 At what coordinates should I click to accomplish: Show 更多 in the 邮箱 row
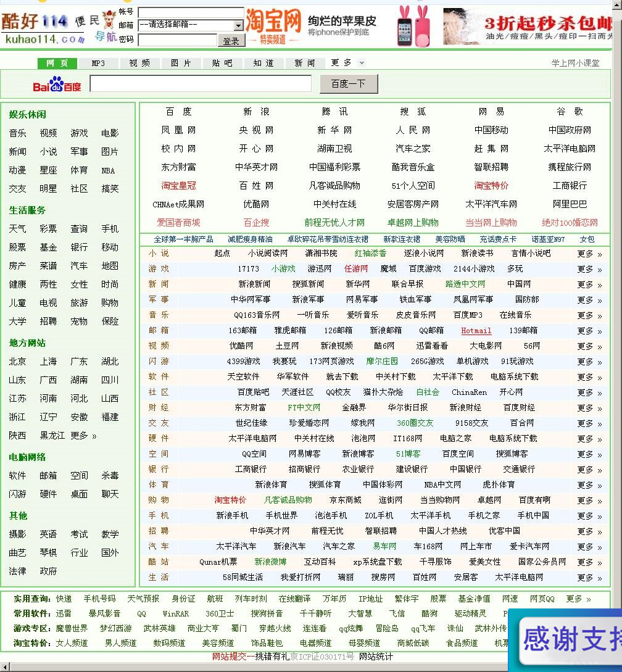[x=589, y=331]
